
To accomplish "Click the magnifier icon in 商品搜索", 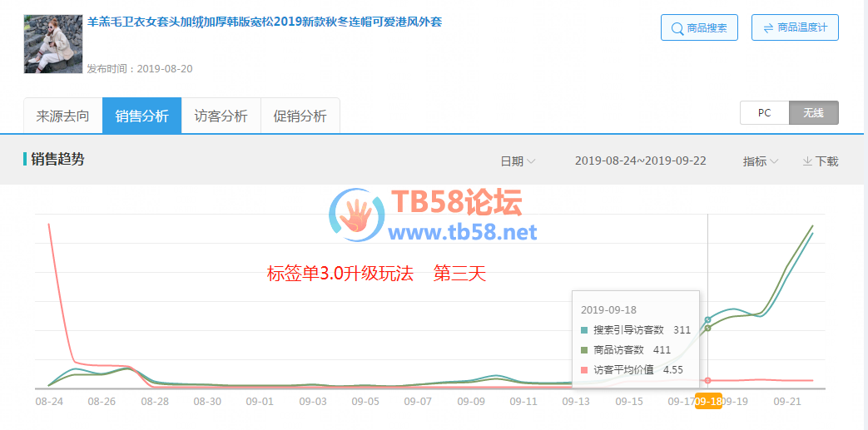I will 676,28.
